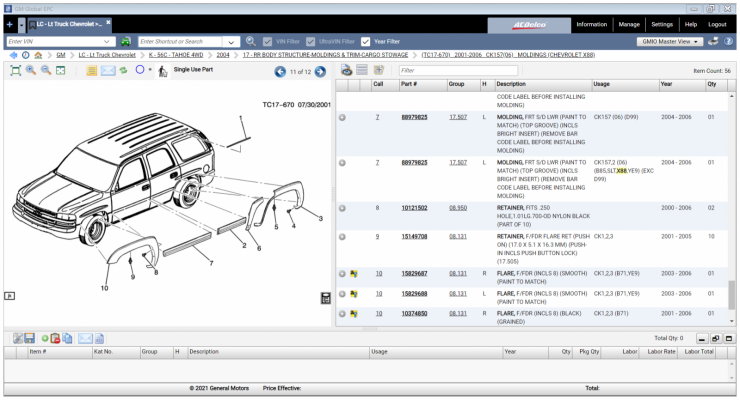Focus the parts Filter field
Viewport: 740px width, 400px height.
458,71
